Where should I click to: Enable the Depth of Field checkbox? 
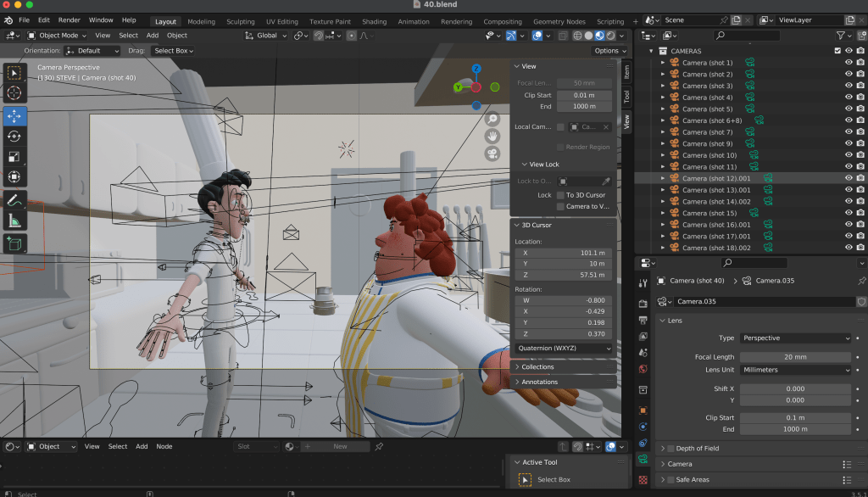coord(671,448)
